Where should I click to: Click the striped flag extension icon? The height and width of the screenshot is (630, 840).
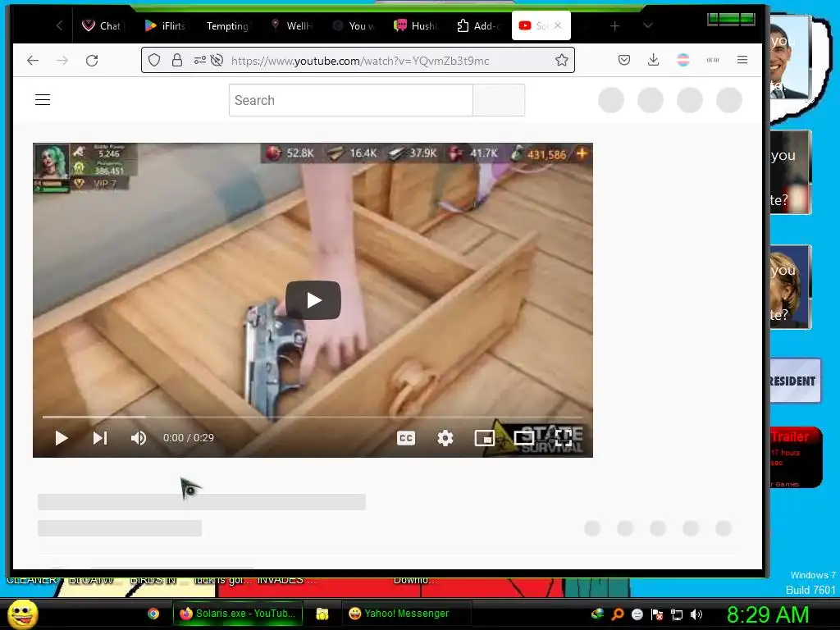[x=683, y=60]
